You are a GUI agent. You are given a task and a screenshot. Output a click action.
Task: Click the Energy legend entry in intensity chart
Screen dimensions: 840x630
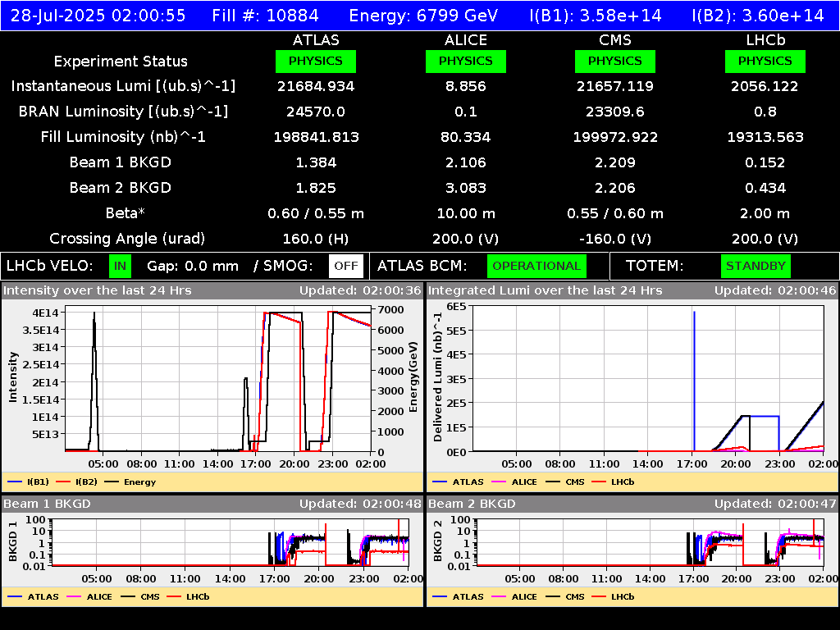click(x=130, y=482)
